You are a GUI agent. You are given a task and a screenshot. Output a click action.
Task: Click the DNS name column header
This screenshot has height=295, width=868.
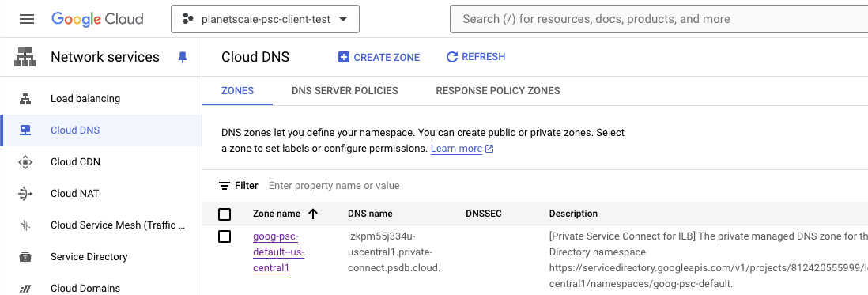pos(370,214)
